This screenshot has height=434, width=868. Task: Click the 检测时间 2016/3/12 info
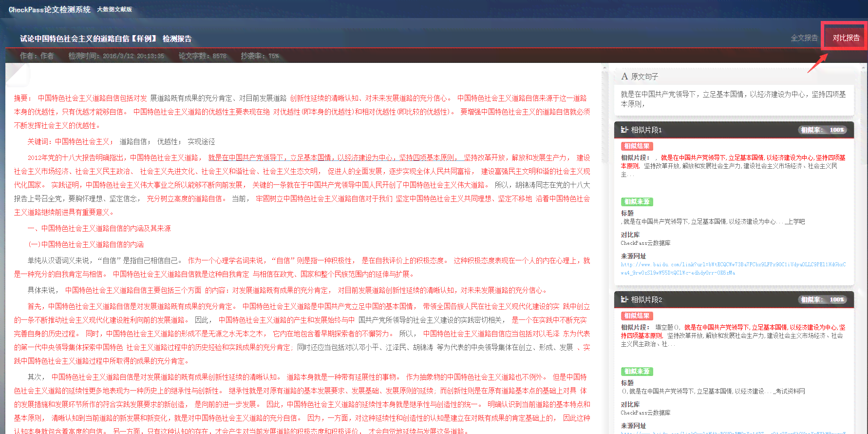116,56
